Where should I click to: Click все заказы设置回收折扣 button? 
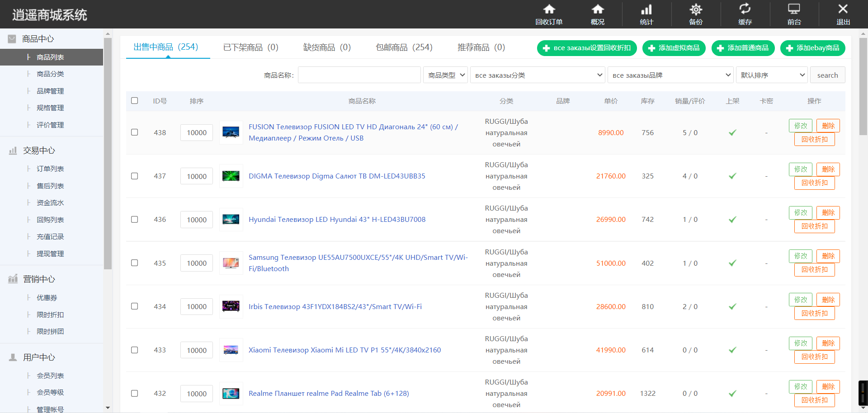(587, 48)
